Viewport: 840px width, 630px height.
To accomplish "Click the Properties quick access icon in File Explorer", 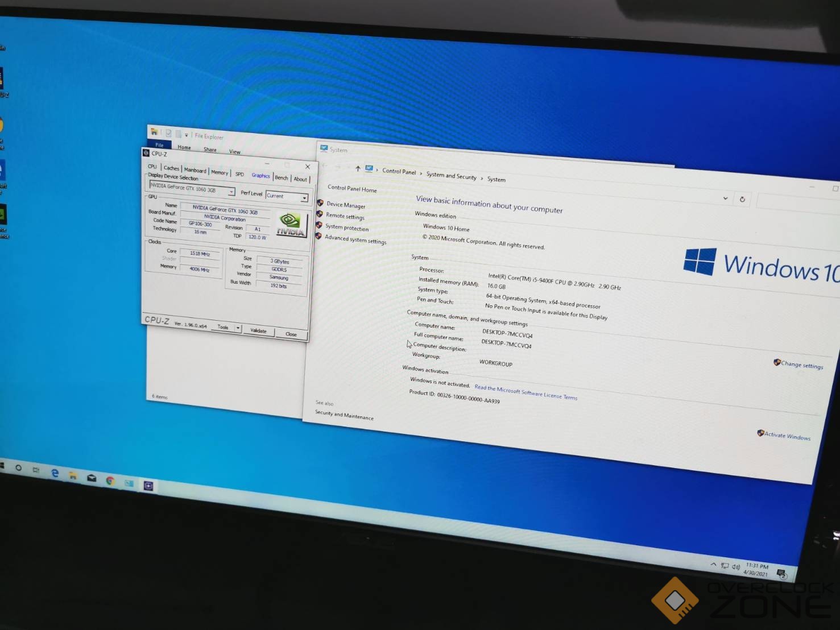I will [168, 133].
